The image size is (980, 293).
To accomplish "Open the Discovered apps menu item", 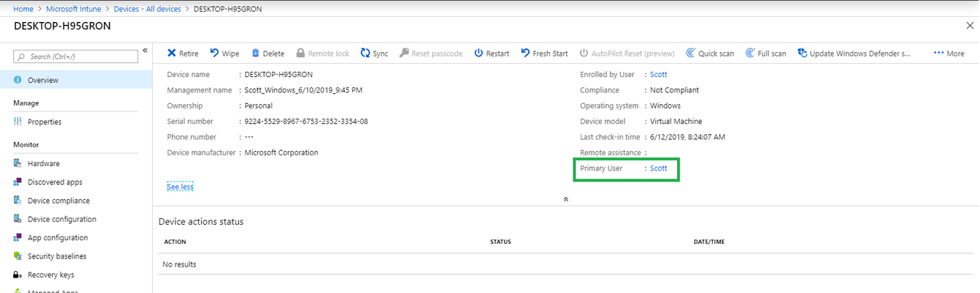I will click(x=76, y=182).
